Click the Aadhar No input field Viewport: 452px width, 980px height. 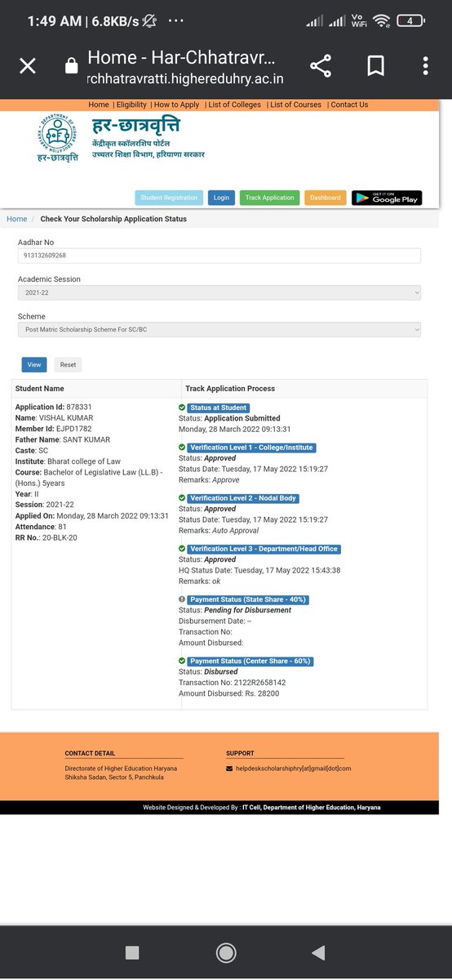pyautogui.click(x=219, y=256)
